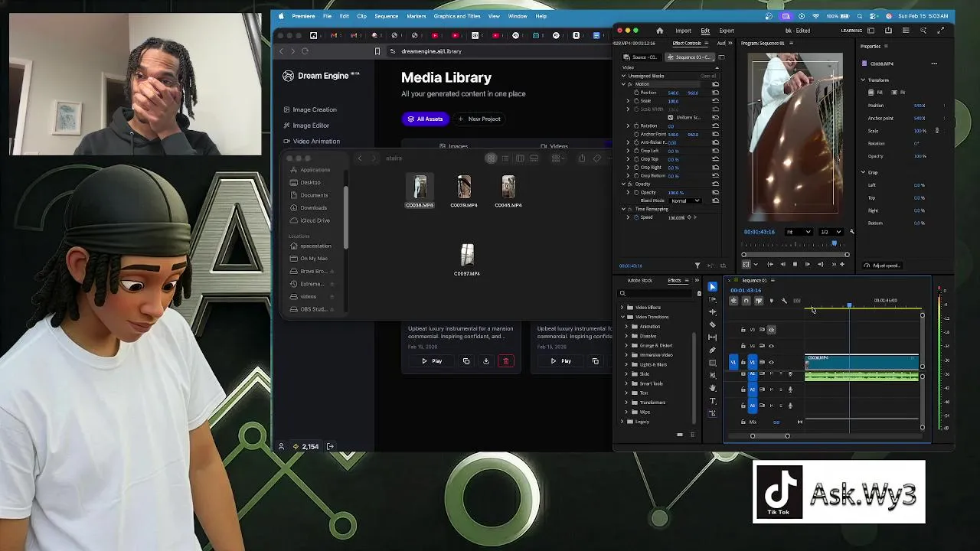
Task: Toggle V3 track lock
Action: pos(743,330)
